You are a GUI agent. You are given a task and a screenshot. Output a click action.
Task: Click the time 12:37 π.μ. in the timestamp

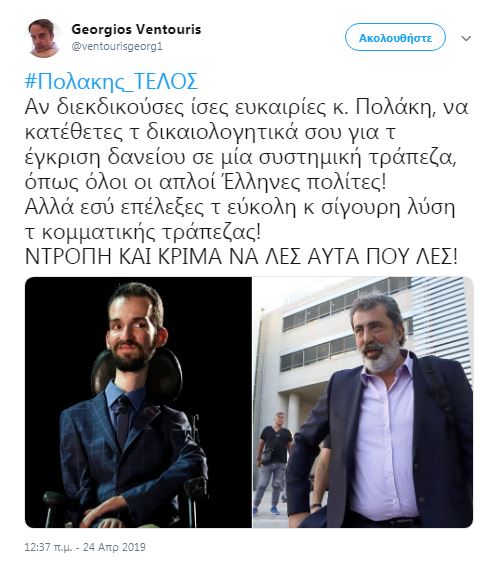48,547
